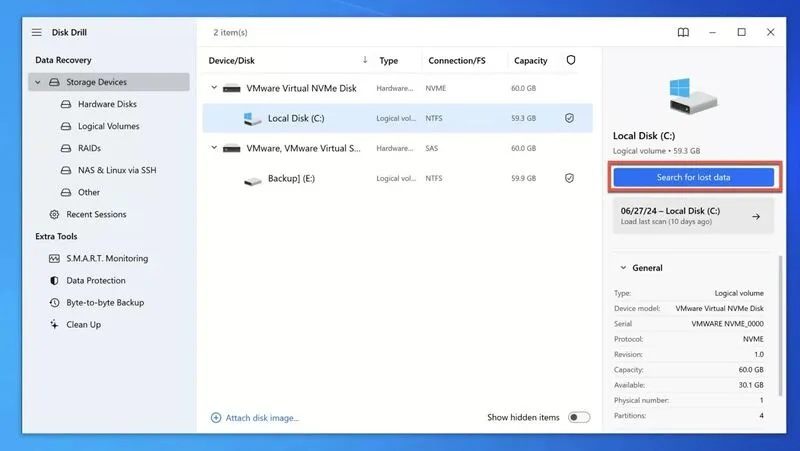This screenshot has height=451, width=800.
Task: Select the Local Disk (C:) row
Action: [x=397, y=118]
